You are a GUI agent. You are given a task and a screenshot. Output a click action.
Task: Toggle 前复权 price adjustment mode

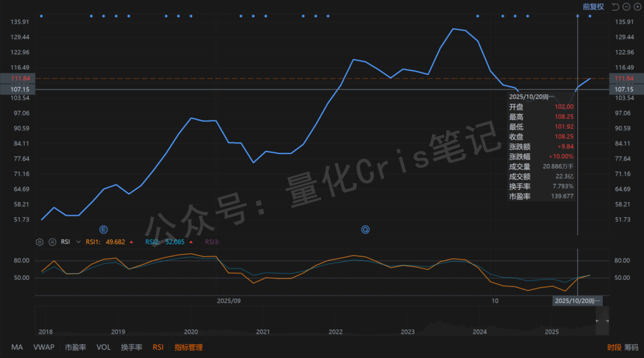[592, 7]
